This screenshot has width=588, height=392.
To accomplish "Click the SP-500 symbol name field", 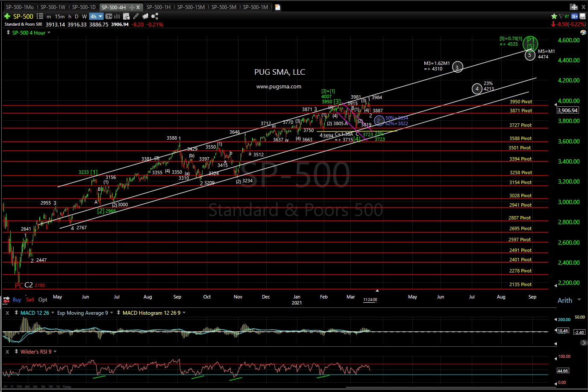I will point(23,16).
